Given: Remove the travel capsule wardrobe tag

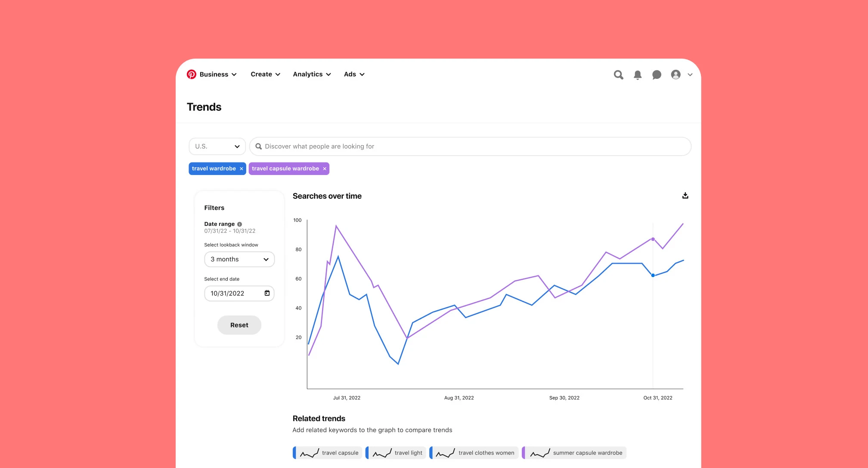Looking at the screenshot, I should point(325,168).
